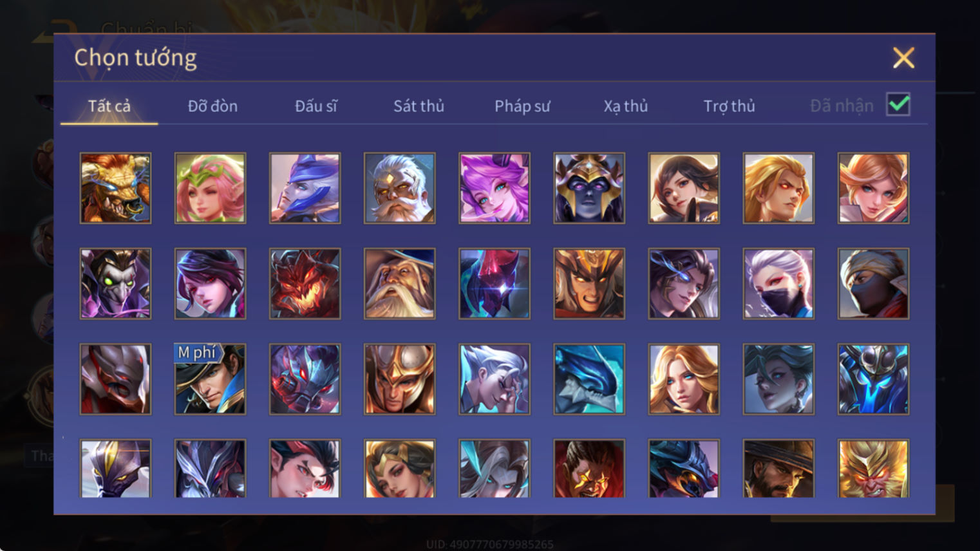Screen dimensions: 980x551
Task: Select the cowboy hat bearded hero portrait
Action: (x=778, y=468)
